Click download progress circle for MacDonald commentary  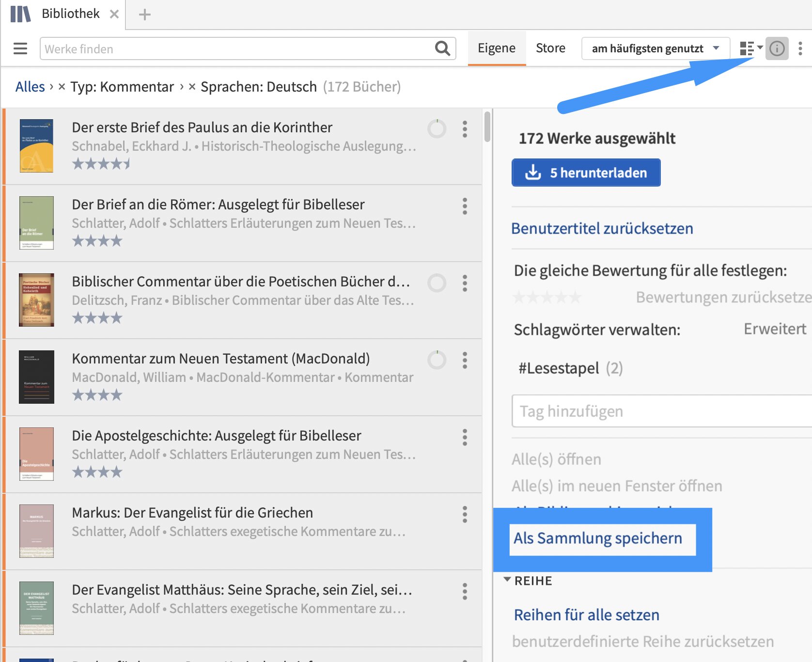(x=437, y=360)
